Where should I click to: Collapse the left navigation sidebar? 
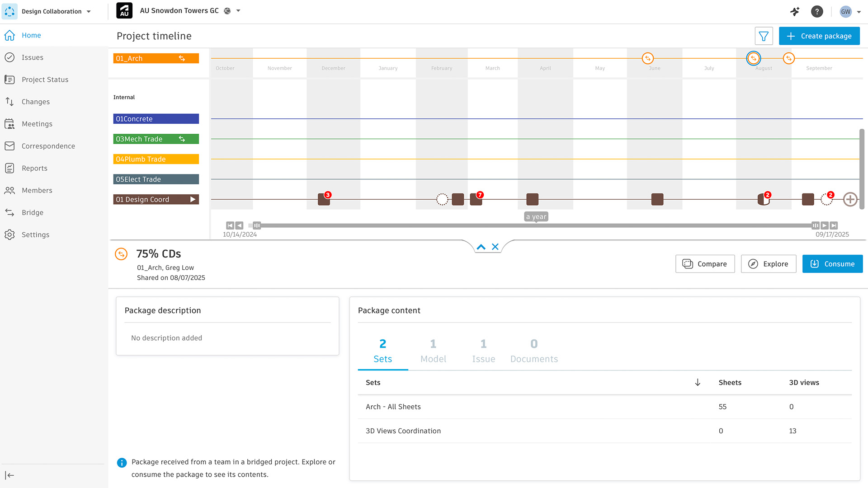point(9,475)
